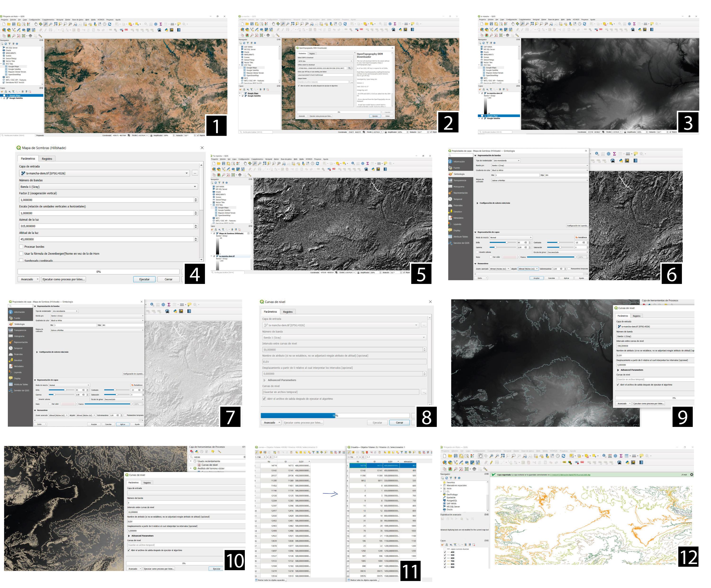Viewport: 711px width, 588px height.
Task: Uncheck the 700 contour layer in screenshot 12
Action: [445, 561]
